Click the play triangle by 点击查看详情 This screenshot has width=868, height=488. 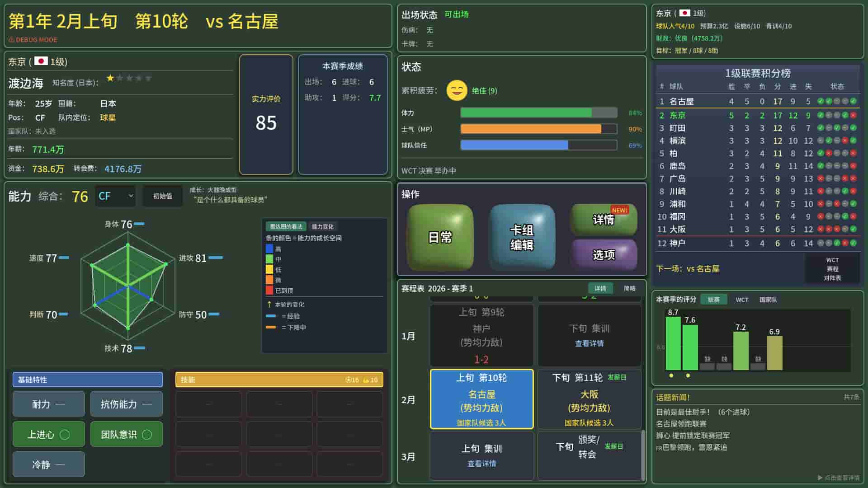(x=820, y=478)
